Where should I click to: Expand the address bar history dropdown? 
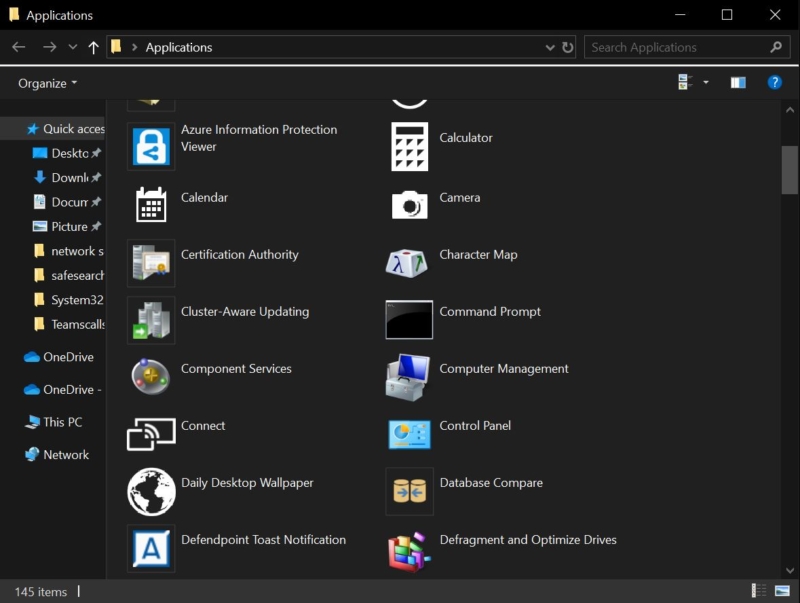pyautogui.click(x=549, y=47)
